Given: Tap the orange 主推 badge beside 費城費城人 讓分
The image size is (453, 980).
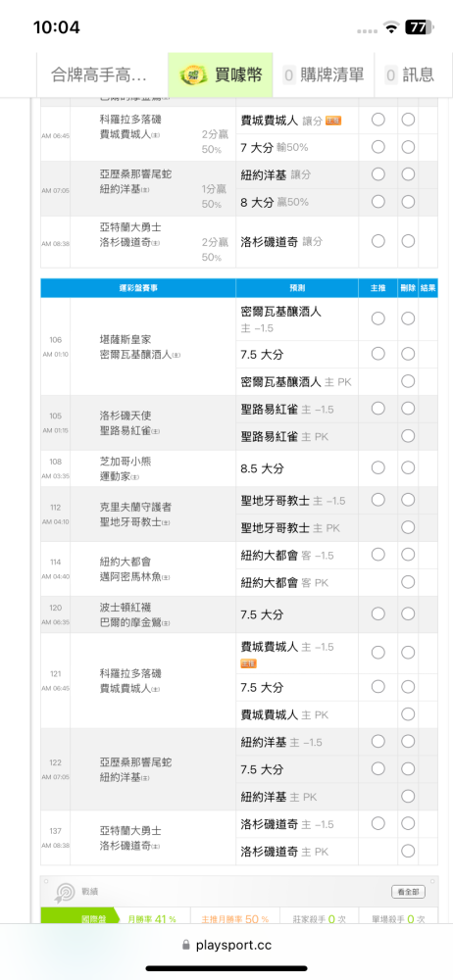Looking at the screenshot, I should click(333, 120).
